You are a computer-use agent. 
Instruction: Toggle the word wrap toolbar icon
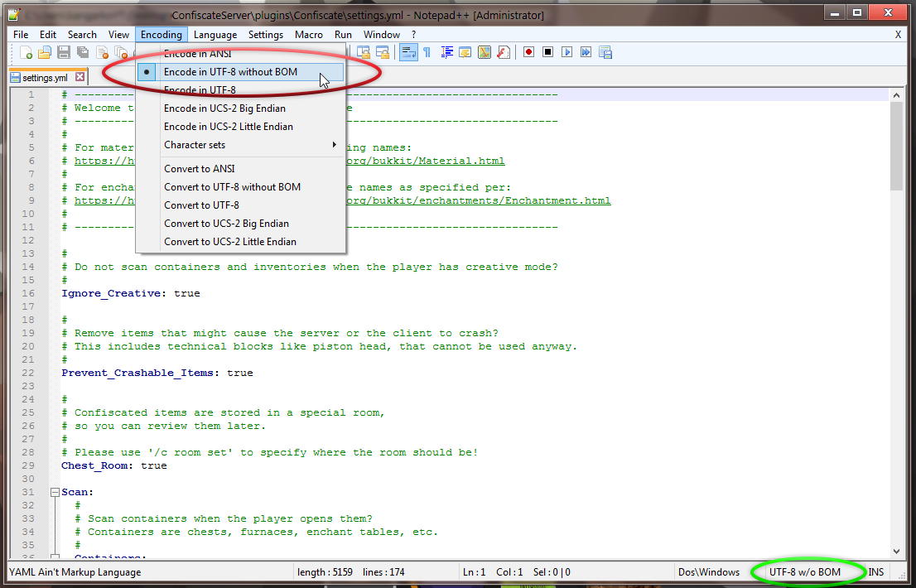[408, 51]
